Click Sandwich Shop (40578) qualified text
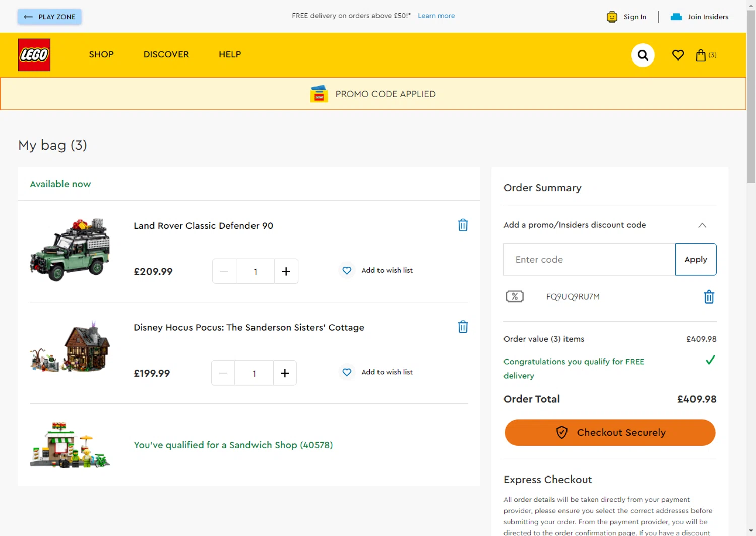This screenshot has width=756, height=536. 233,445
